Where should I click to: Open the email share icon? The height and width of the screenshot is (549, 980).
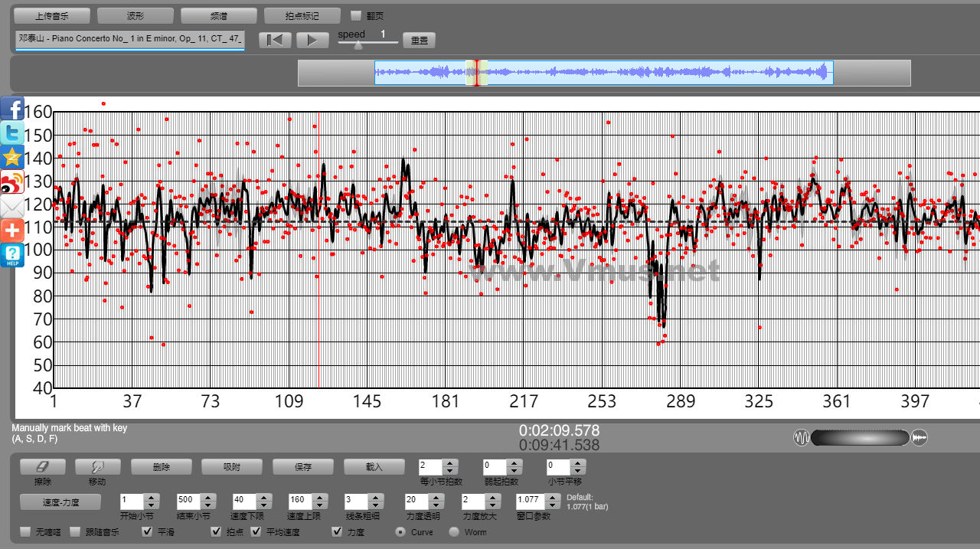(x=12, y=206)
